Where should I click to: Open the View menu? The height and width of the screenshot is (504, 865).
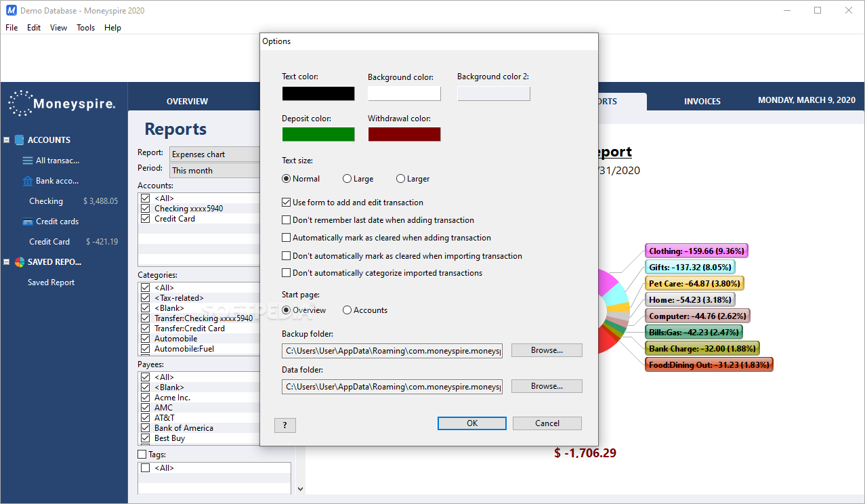click(59, 28)
